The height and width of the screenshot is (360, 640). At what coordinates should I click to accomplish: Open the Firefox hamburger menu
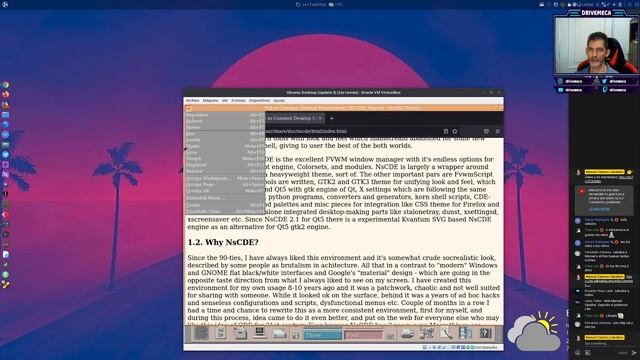(x=497, y=131)
